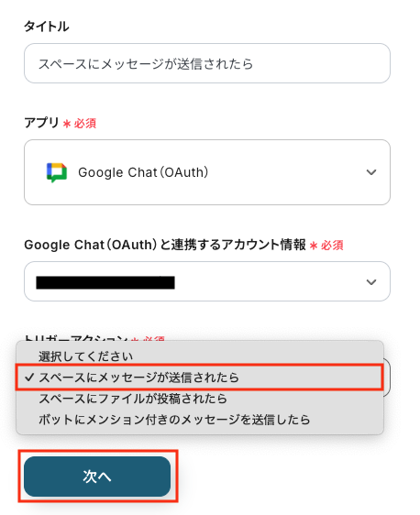Click the タイトル field label
The width and height of the screenshot is (420, 515).
point(47,27)
